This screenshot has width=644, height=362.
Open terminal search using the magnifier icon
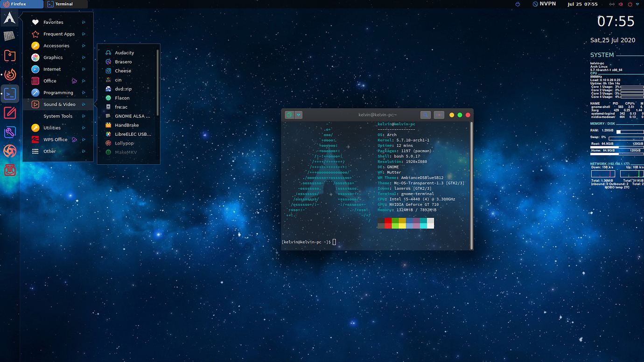425,114
